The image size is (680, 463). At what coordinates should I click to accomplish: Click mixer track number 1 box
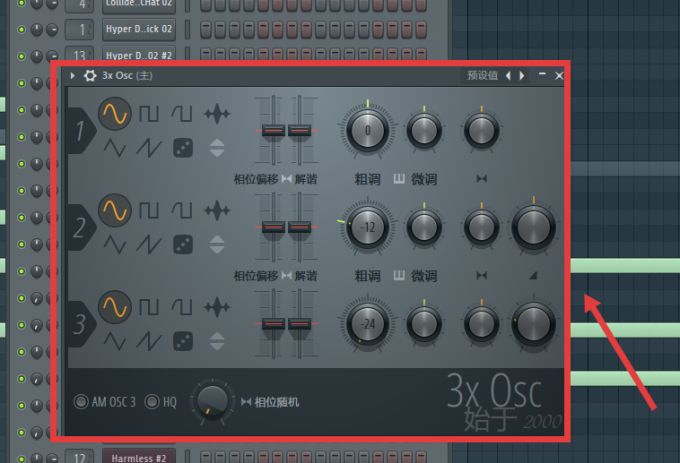point(79,29)
